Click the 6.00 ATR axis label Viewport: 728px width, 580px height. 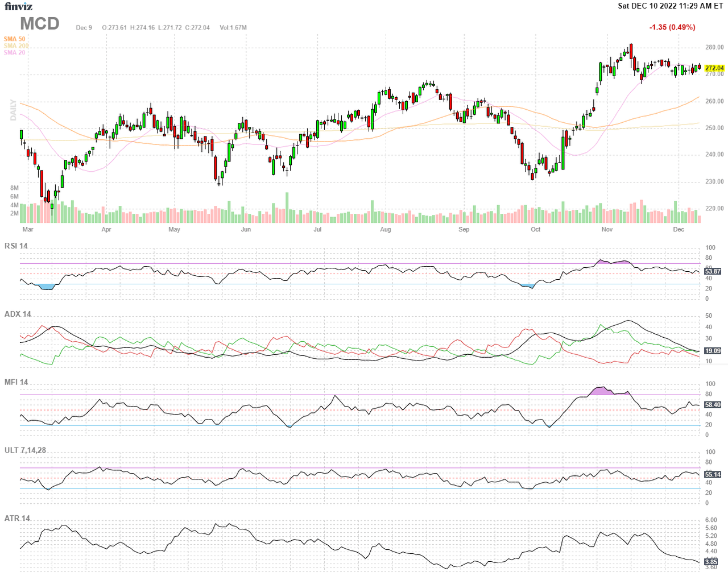(x=711, y=520)
